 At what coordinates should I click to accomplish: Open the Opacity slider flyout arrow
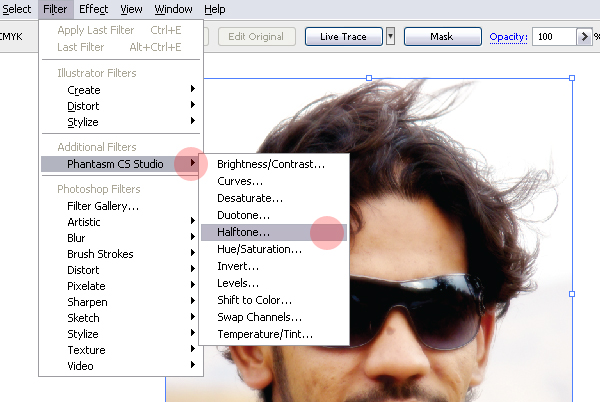(x=584, y=37)
